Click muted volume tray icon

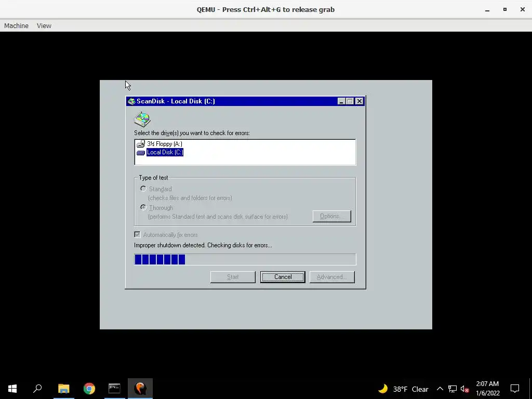click(x=465, y=389)
